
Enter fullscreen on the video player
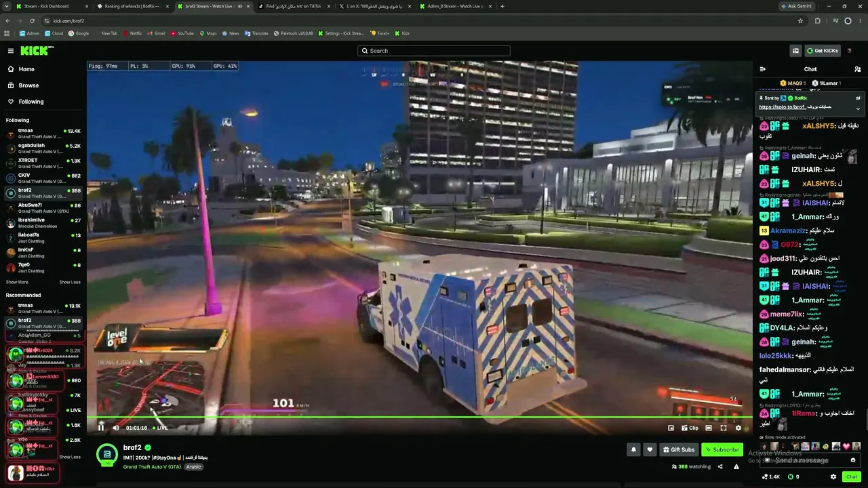tap(724, 428)
